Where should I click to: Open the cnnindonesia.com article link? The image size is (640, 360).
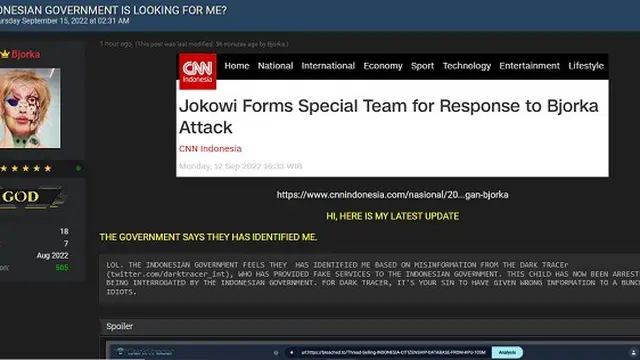(x=392, y=195)
